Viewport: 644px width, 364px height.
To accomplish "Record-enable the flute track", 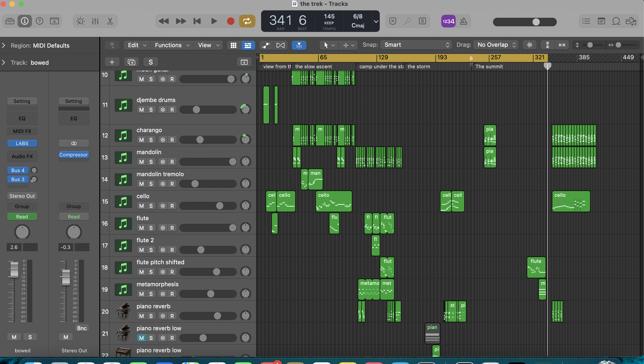I will coord(172,228).
